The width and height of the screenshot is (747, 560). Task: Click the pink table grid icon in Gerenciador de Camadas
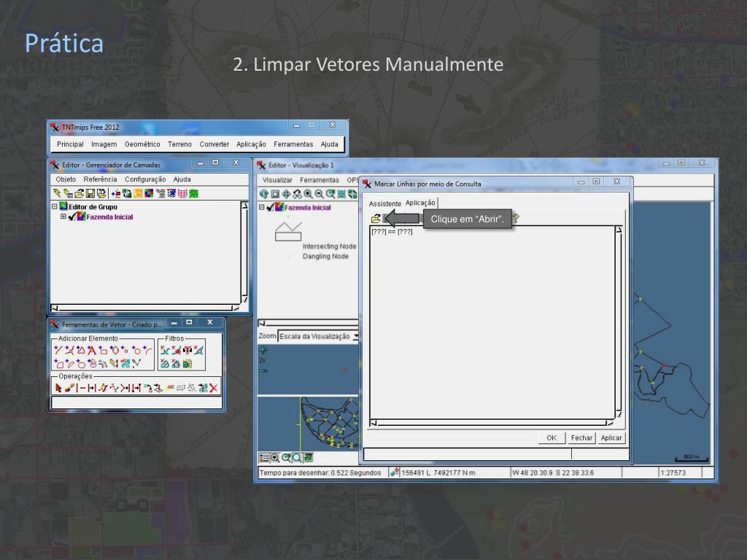pyautogui.click(x=182, y=193)
